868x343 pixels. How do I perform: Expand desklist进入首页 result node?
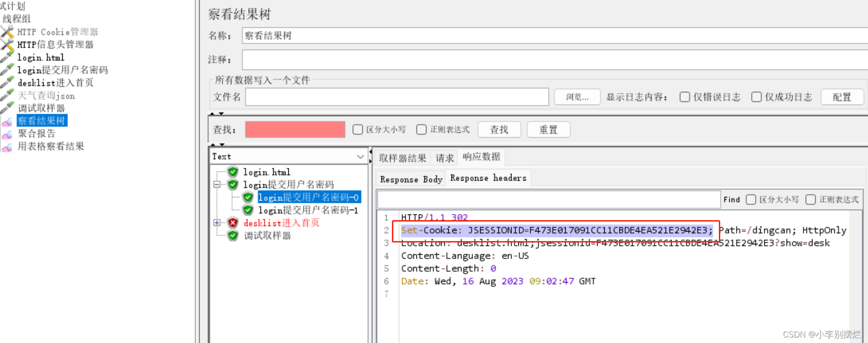click(217, 223)
